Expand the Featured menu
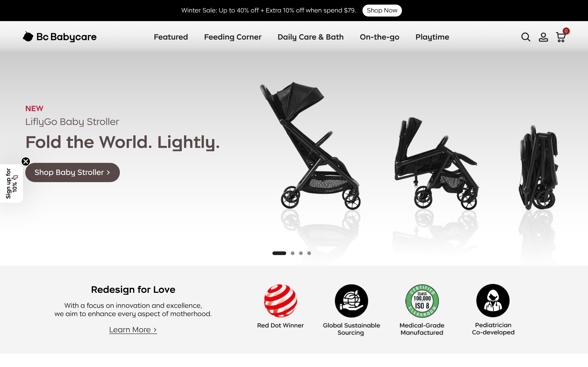Screen dimensions: 588x367 point(171,37)
